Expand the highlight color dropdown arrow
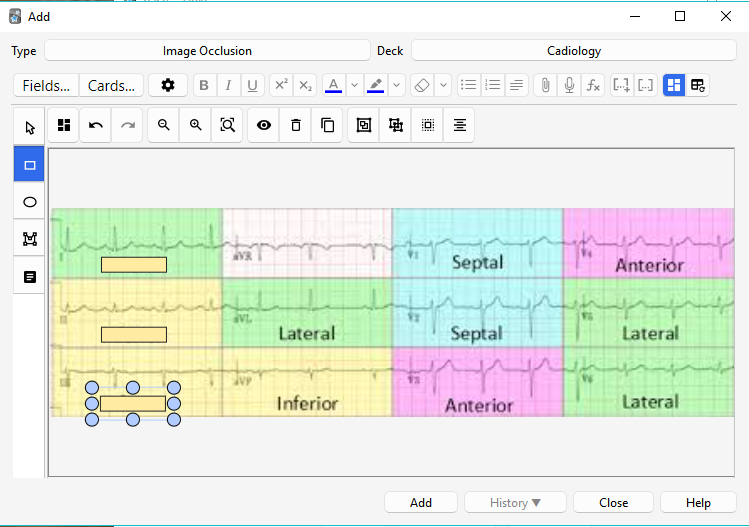This screenshot has height=527, width=749. (x=397, y=85)
